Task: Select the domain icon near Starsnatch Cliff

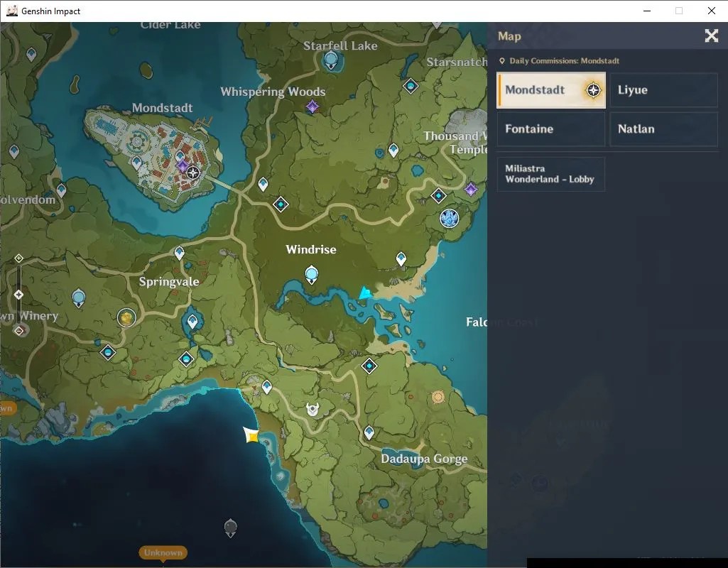Action: [411, 86]
